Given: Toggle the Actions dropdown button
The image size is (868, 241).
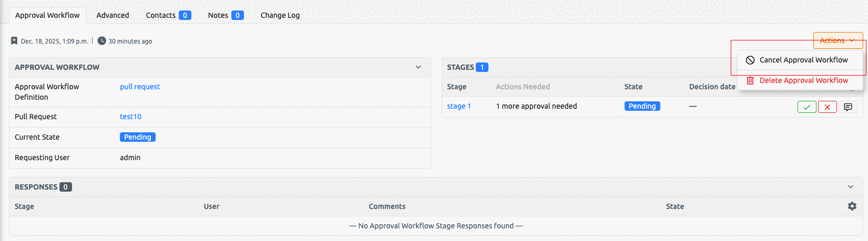Looking at the screenshot, I should [838, 40].
